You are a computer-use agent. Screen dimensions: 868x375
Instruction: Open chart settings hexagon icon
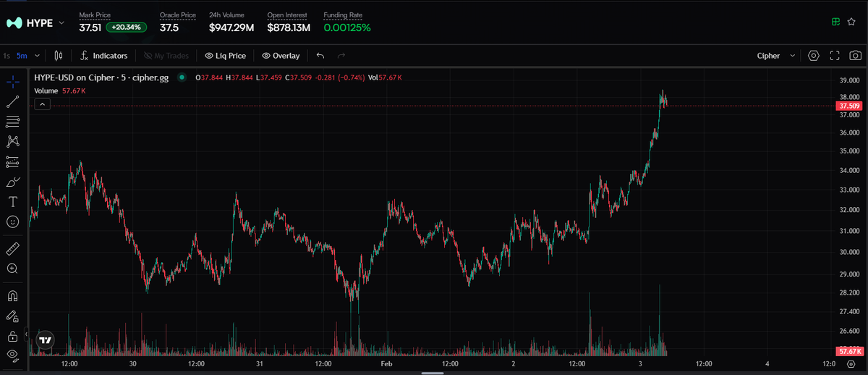point(814,56)
